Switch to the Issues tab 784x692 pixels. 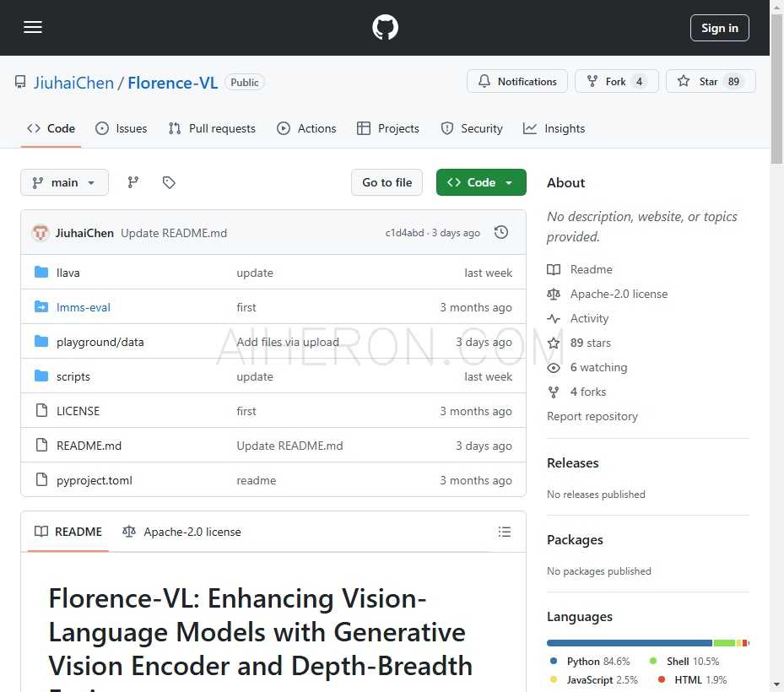[122, 128]
